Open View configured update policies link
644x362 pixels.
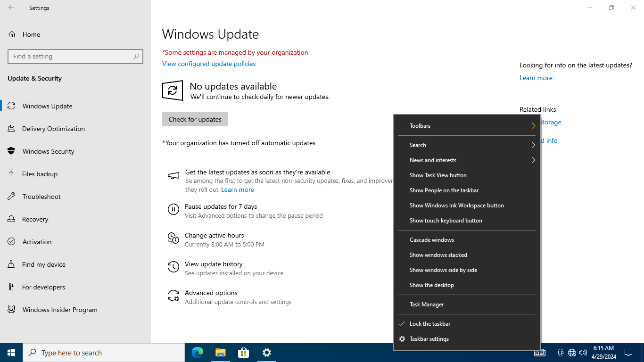(209, 64)
